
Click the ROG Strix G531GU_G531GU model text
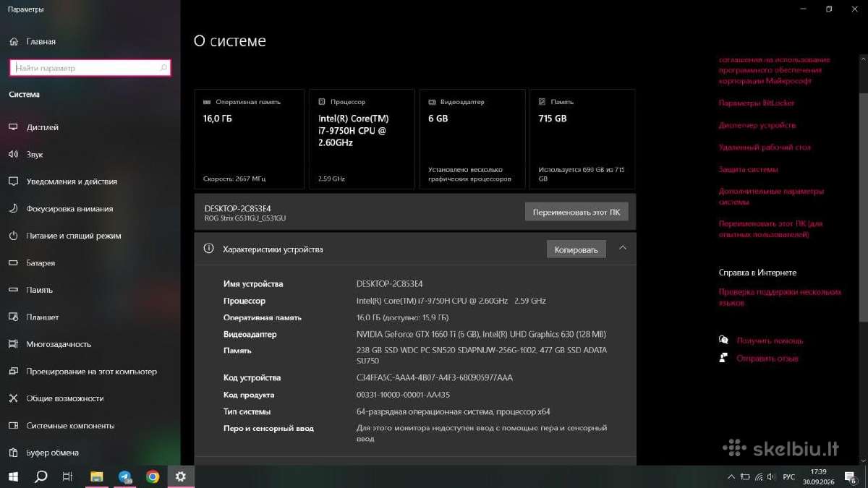pos(245,218)
